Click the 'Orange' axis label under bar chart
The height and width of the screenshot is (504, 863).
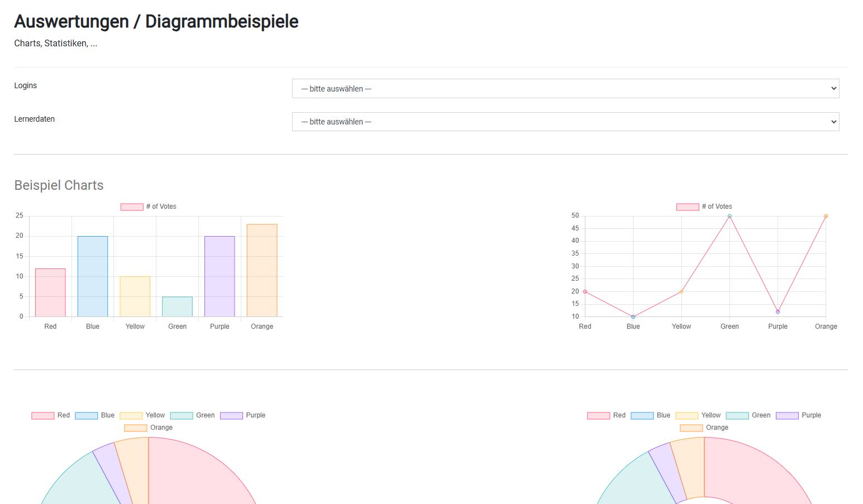(262, 327)
